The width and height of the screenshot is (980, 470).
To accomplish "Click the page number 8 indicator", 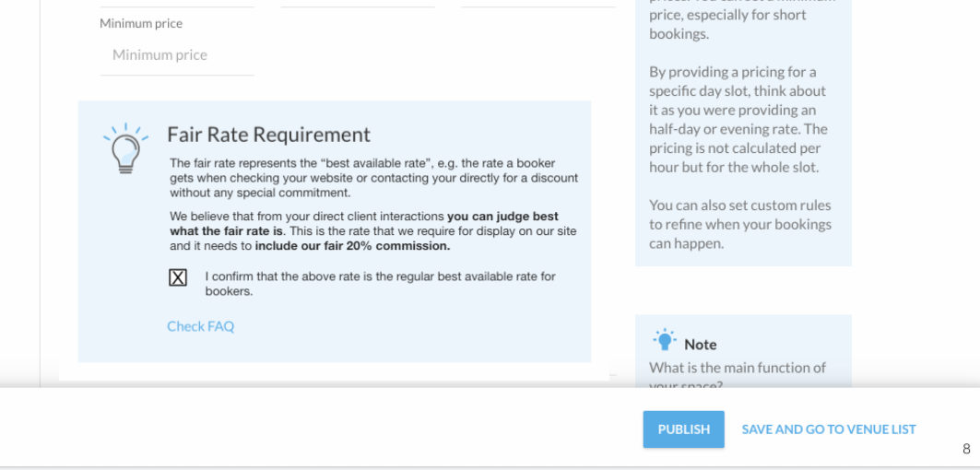I will click(x=966, y=449).
